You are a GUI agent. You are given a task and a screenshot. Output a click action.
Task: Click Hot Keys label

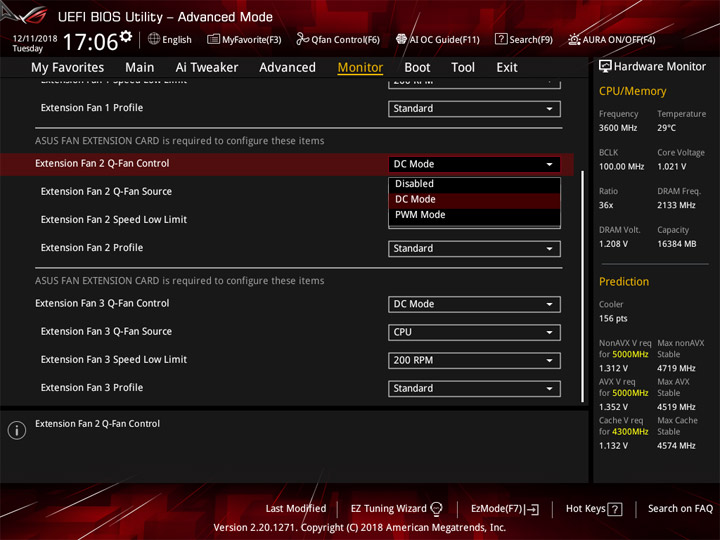tap(585, 509)
